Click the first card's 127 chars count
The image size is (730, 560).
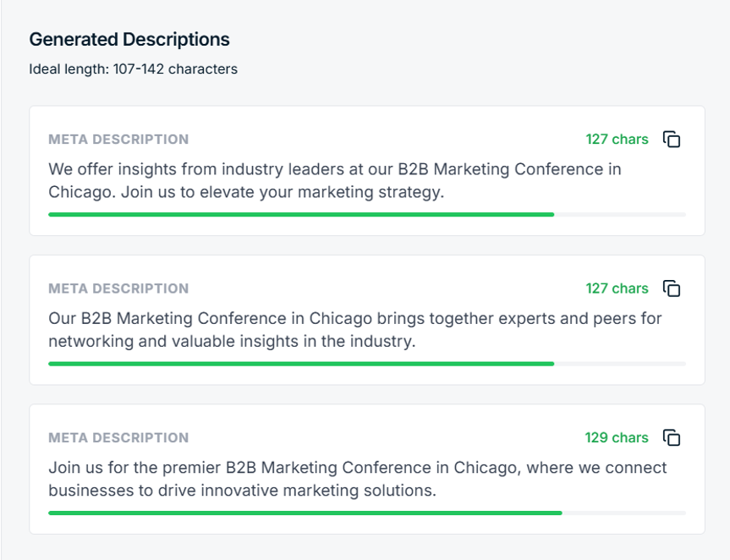617,140
